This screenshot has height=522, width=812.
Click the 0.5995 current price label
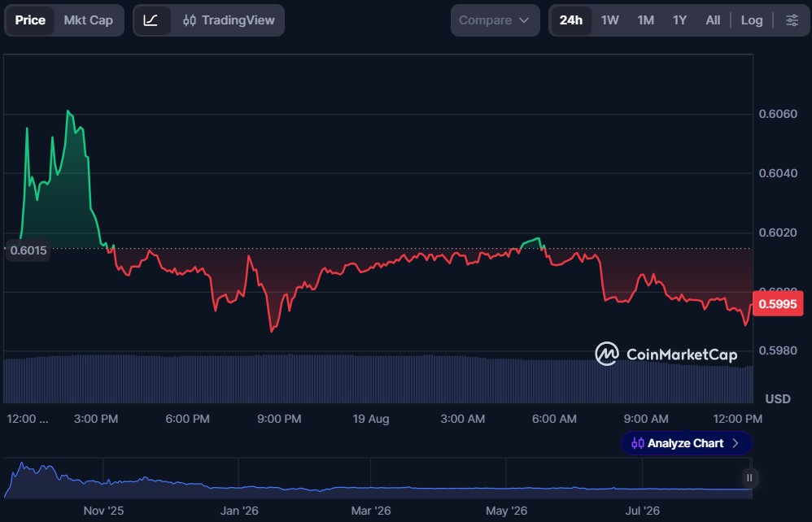pos(777,303)
